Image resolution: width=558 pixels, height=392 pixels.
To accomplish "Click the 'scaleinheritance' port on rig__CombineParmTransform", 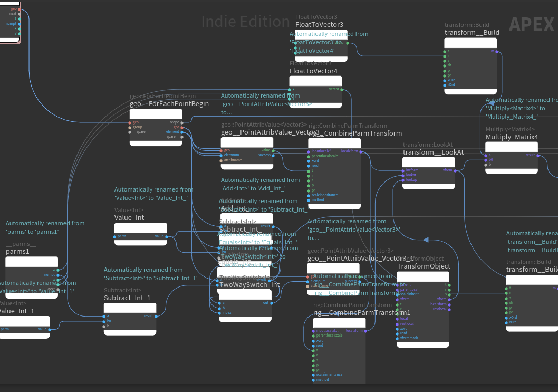I will click(x=309, y=195).
